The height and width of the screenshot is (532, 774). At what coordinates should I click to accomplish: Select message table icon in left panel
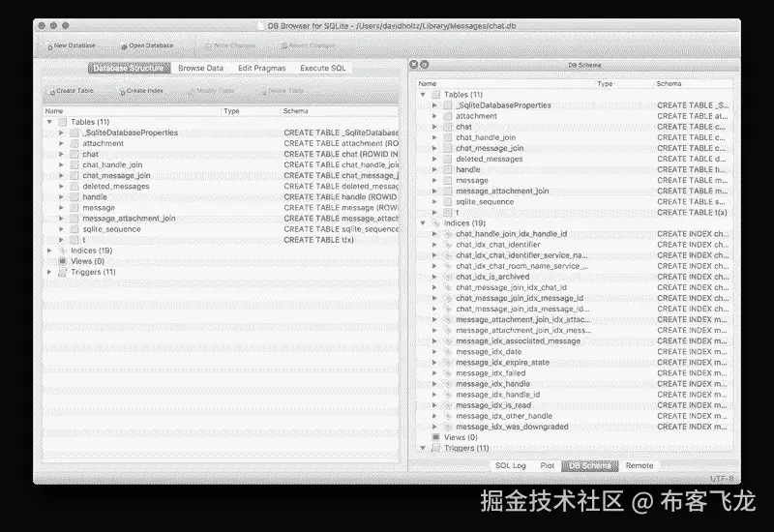[x=74, y=208]
